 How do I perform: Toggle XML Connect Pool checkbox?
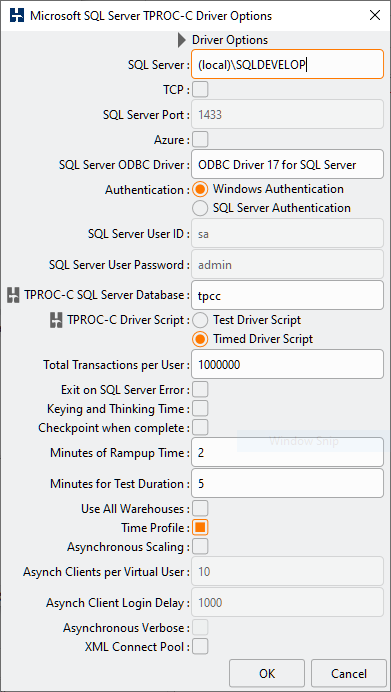click(x=200, y=647)
